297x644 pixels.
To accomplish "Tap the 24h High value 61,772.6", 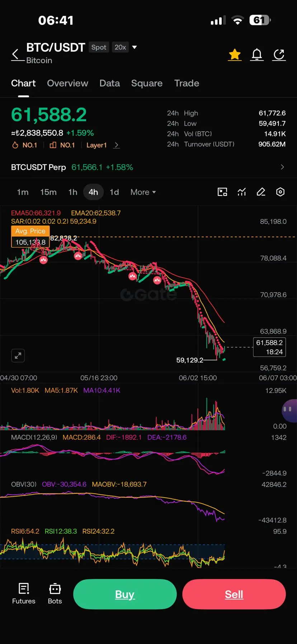I will pyautogui.click(x=272, y=113).
